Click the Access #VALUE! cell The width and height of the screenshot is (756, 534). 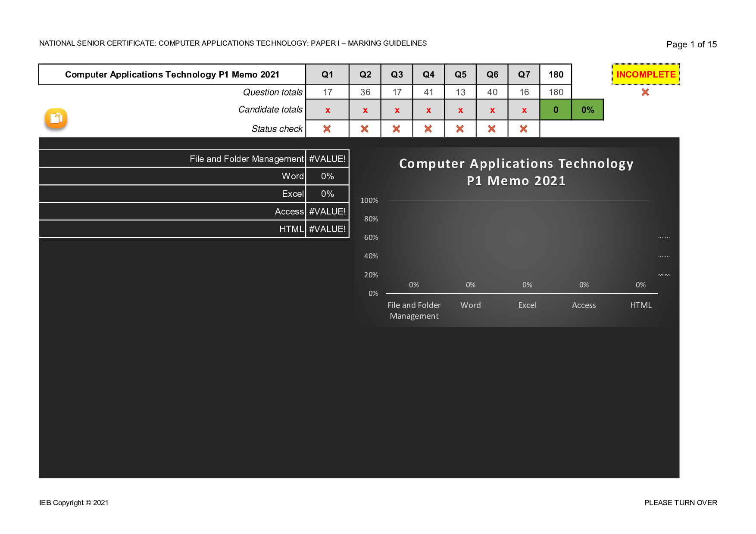328,211
